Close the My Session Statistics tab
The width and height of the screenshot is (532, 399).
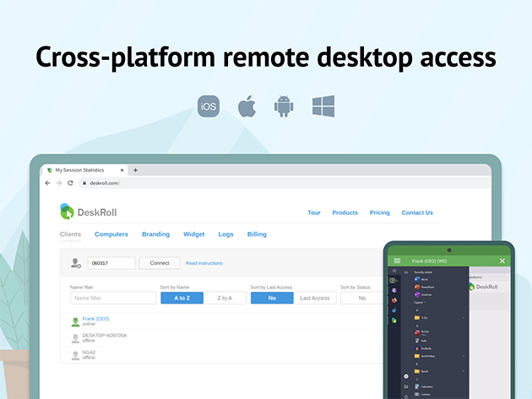122,170
